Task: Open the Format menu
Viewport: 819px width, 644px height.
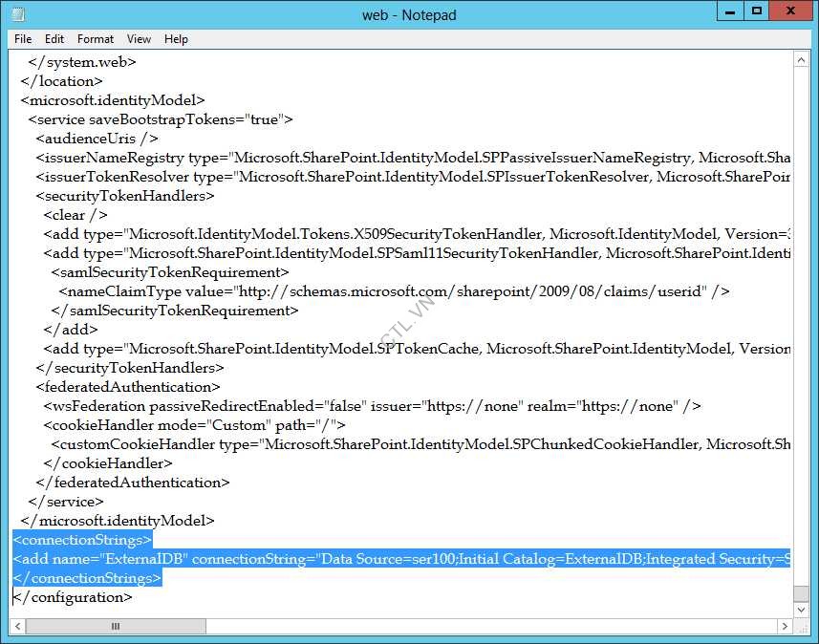Action: click(95, 39)
